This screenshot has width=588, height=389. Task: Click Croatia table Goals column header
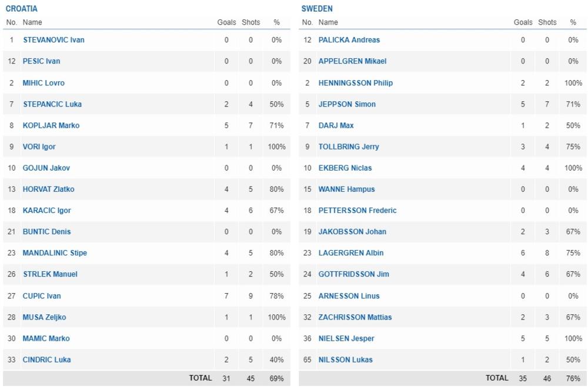pos(226,22)
